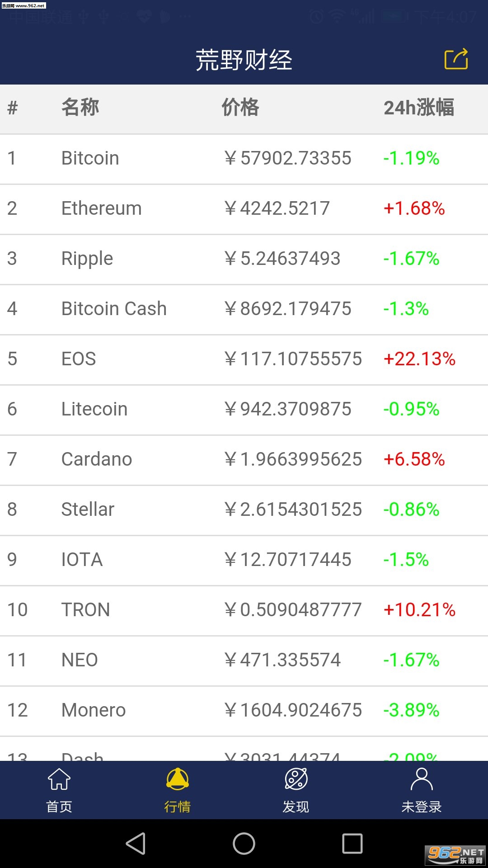Select the 行情 market tab
This screenshot has height=868, width=488.
[178, 790]
